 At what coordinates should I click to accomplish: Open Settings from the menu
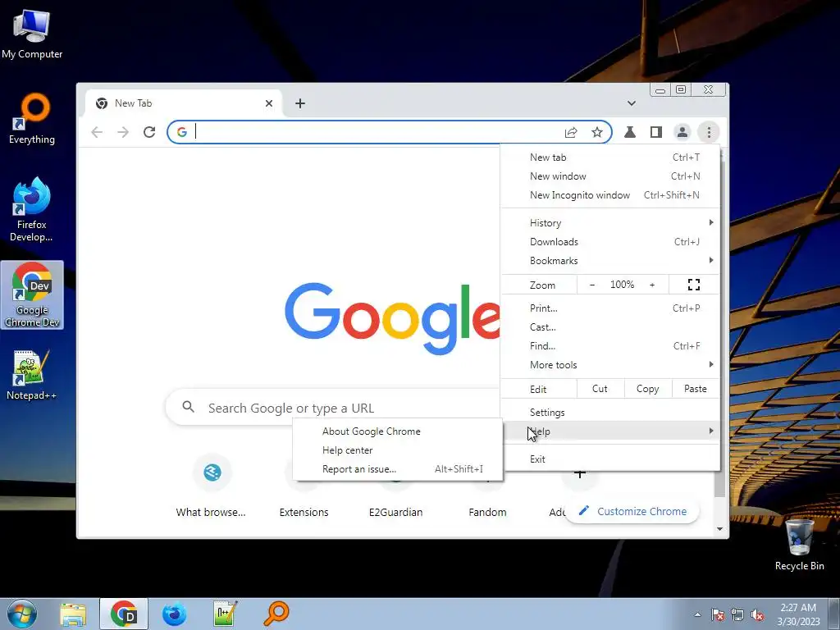[610, 413]
